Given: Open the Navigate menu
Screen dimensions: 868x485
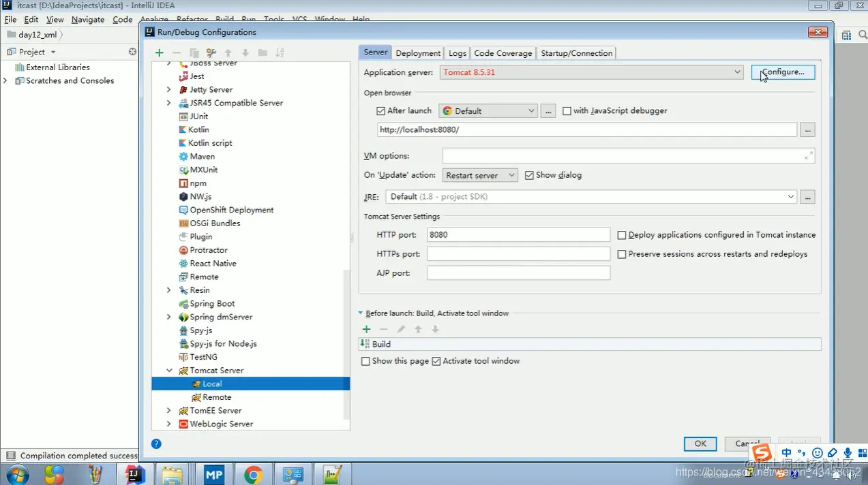Looking at the screenshot, I should coord(88,19).
